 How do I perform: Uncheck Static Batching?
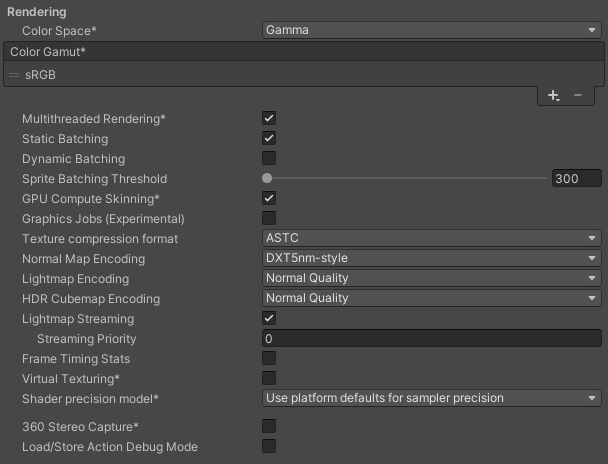point(269,139)
